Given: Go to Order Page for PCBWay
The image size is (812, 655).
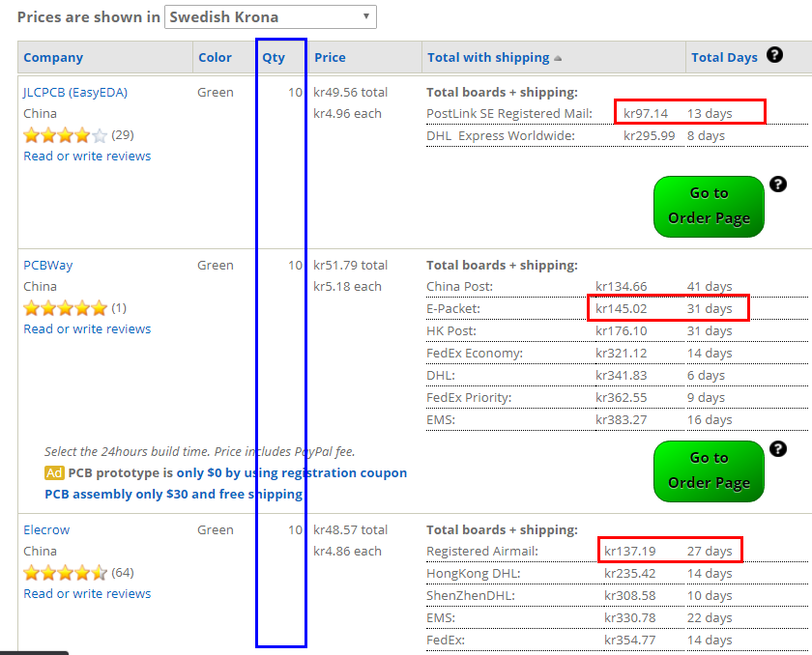Looking at the screenshot, I should point(709,471).
